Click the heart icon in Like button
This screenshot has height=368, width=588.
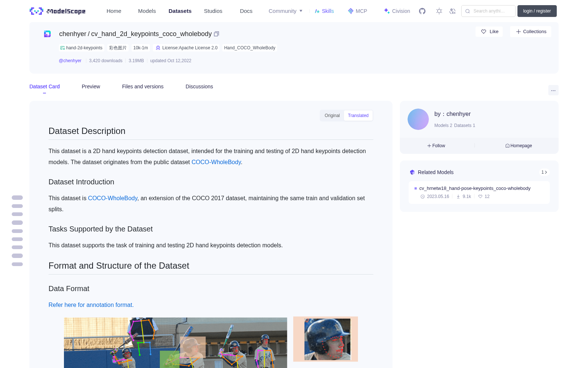484,32
